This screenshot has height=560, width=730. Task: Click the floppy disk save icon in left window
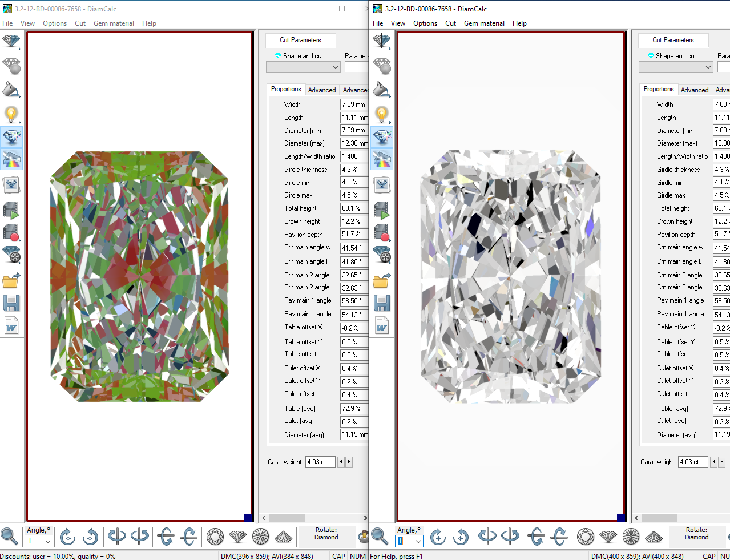coord(11,303)
